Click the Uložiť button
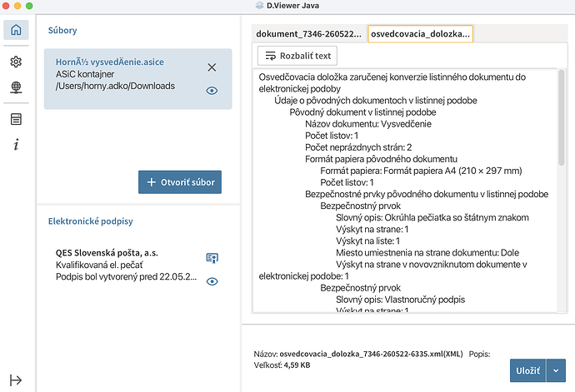575x392 pixels. (x=527, y=370)
